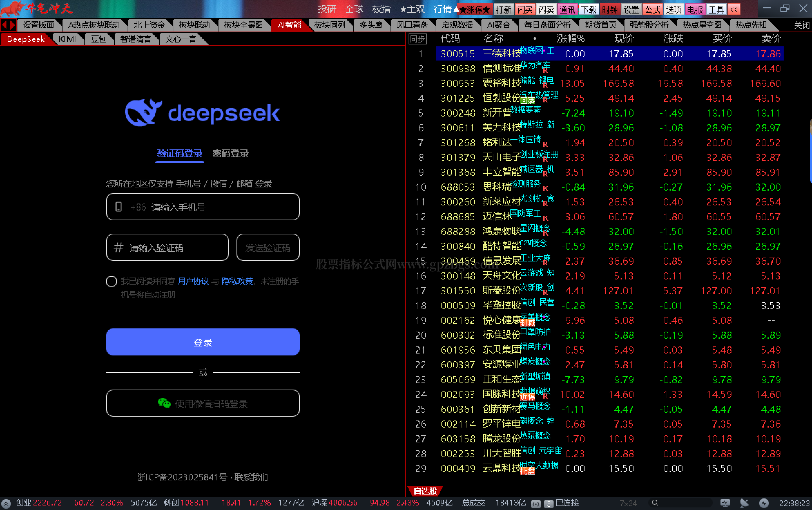
Task: Click the 发送验证码 button
Action: pyautogui.click(x=268, y=247)
